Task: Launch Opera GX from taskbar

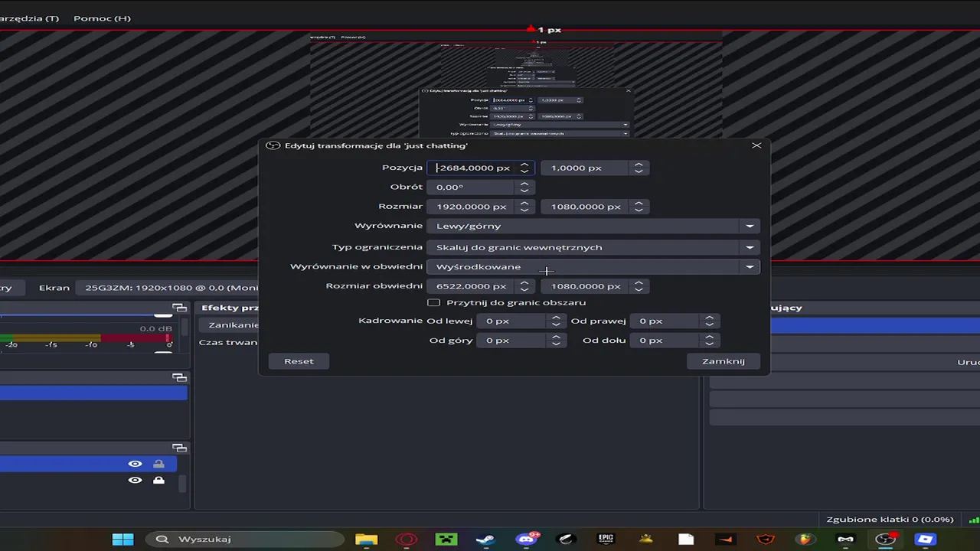Action: point(407,539)
